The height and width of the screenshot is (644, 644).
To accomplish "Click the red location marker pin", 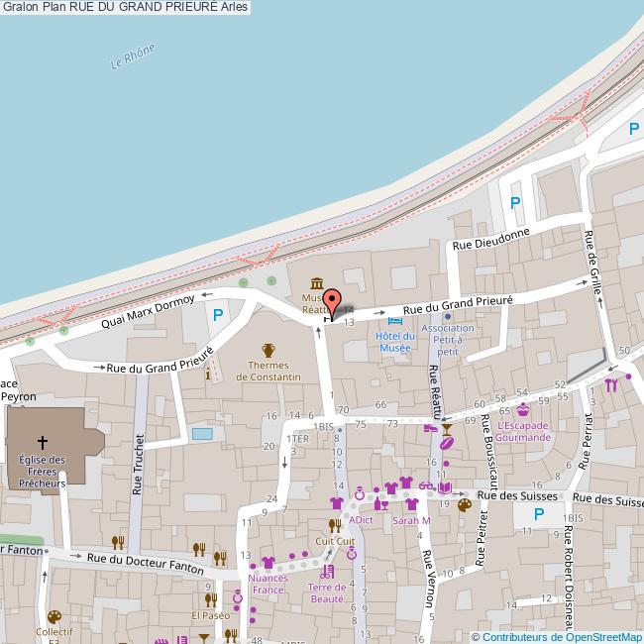I will (x=332, y=301).
